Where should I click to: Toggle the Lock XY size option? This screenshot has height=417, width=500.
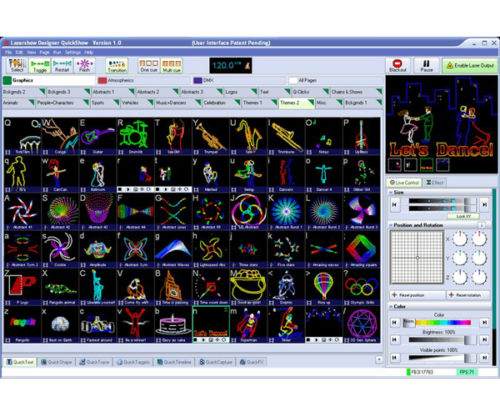463,216
